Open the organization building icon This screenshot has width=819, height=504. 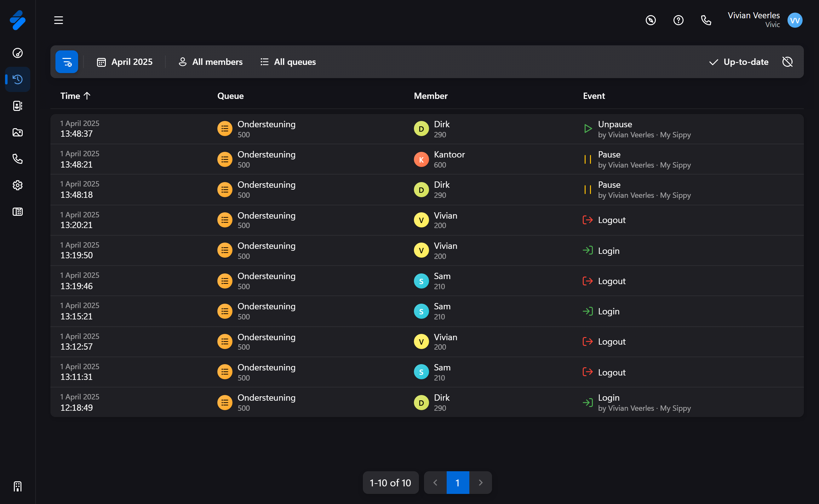pyautogui.click(x=18, y=486)
